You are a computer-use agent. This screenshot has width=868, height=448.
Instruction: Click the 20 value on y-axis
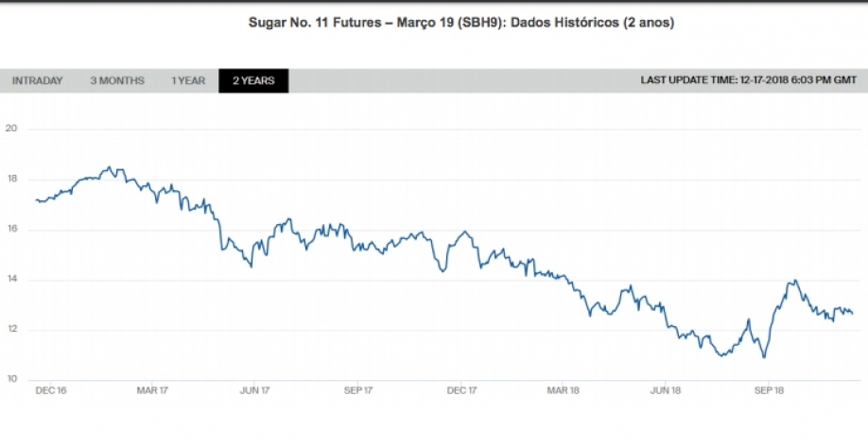coord(10,129)
